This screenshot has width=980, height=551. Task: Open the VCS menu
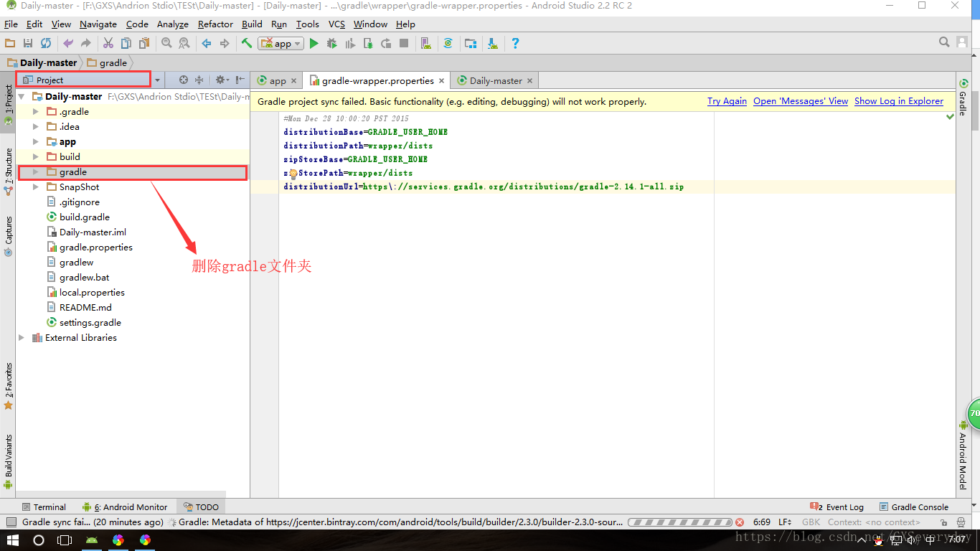pyautogui.click(x=336, y=24)
